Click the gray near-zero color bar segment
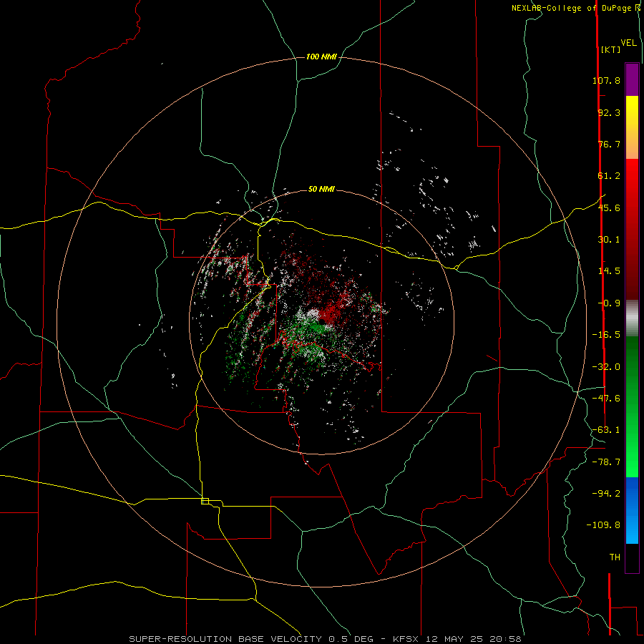644x644 pixels. [x=632, y=318]
